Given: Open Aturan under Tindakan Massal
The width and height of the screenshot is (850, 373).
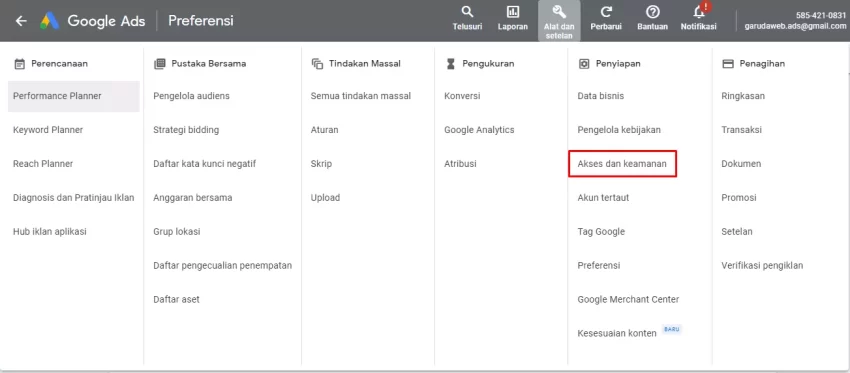Looking at the screenshot, I should click(x=324, y=130).
